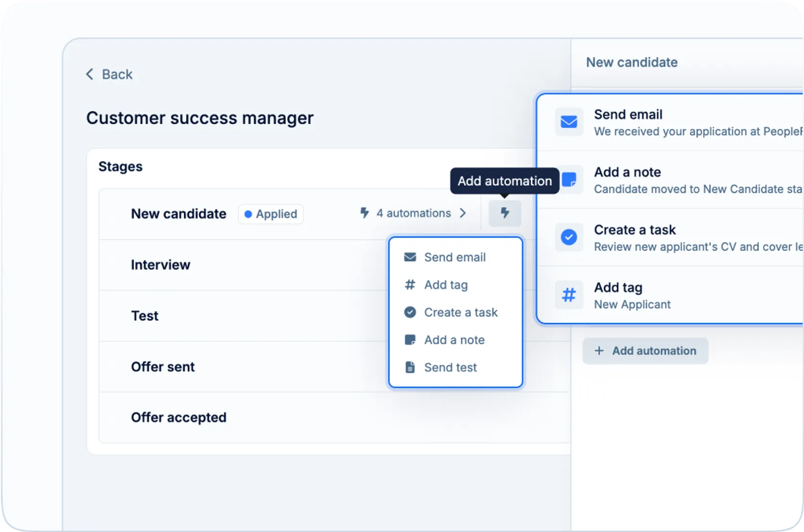
Task: Open the 4 automations list
Action: (413, 213)
